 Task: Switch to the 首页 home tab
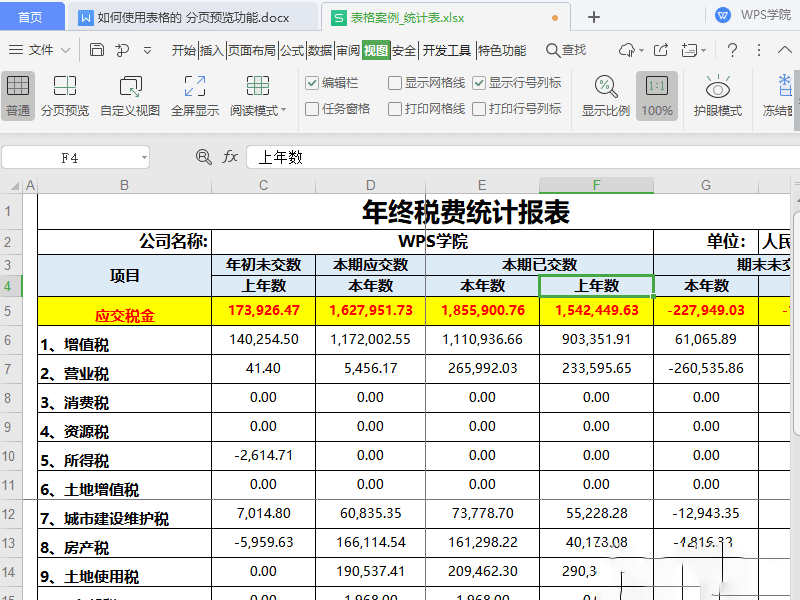pos(31,17)
